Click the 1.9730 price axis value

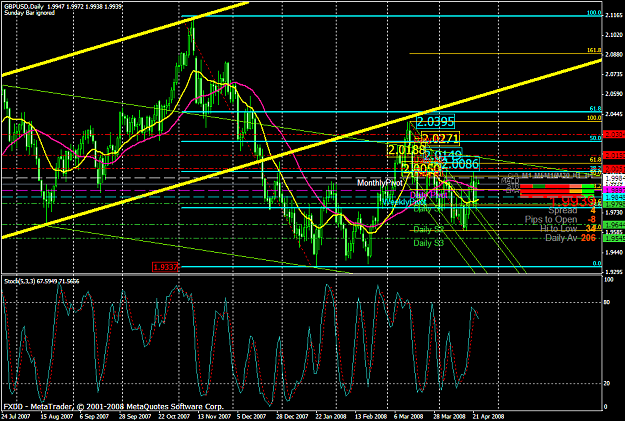(x=614, y=213)
